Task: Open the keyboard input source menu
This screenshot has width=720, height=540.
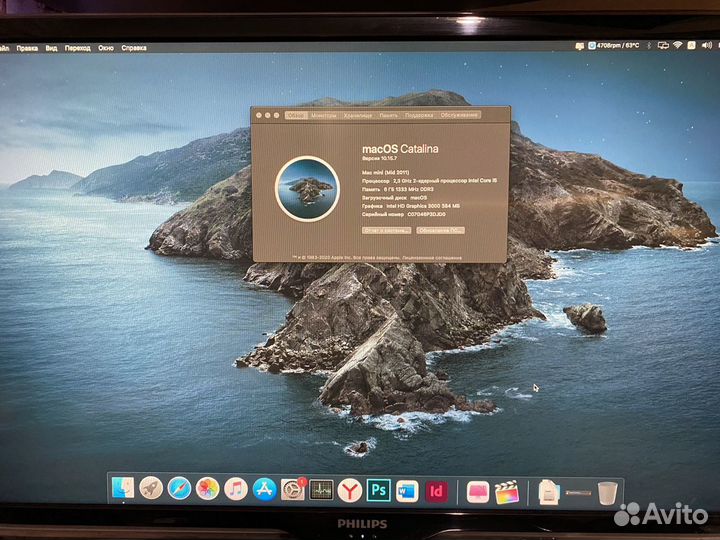Action: pyautogui.click(x=692, y=45)
